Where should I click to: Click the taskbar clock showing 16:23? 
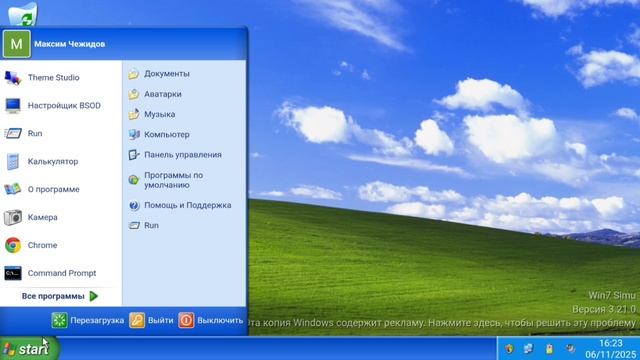[x=611, y=343]
